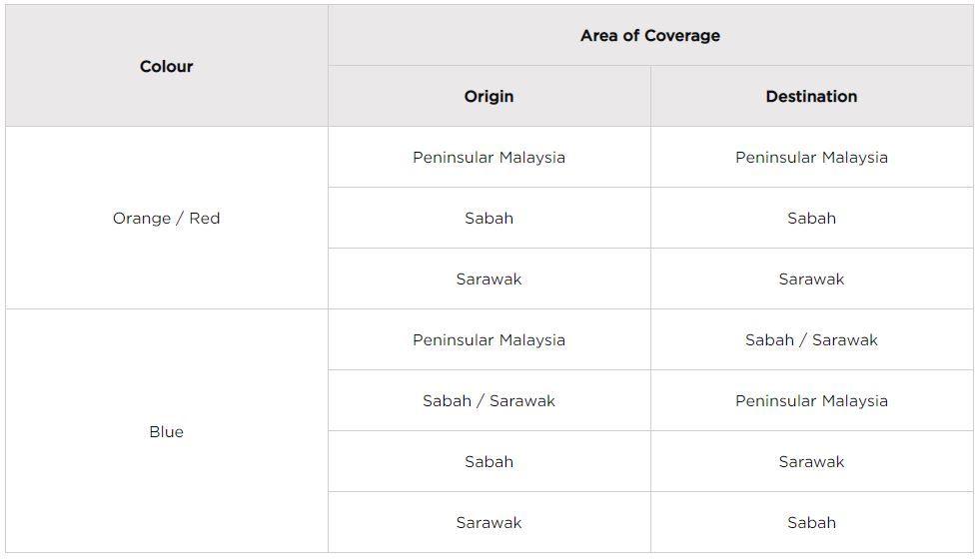Click the Sabah / Sarawak destination cell
This screenshot has height=559, width=980.
[x=811, y=339]
